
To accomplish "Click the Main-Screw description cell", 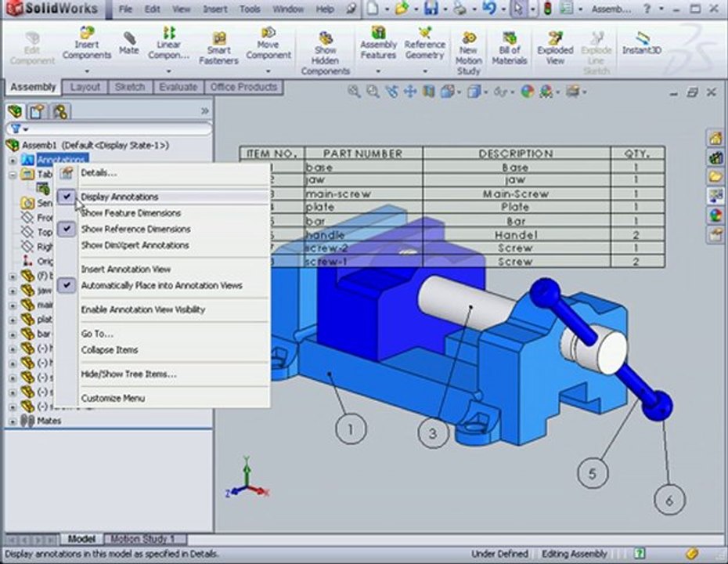I will click(x=517, y=194).
